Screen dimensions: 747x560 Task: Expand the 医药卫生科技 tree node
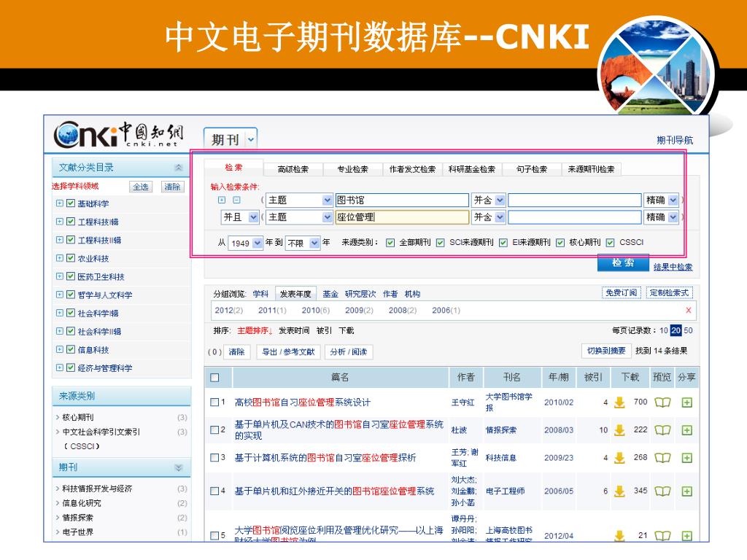pos(60,276)
